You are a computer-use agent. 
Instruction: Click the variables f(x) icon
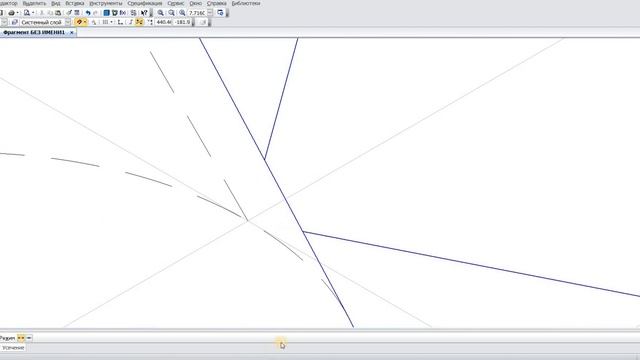pos(123,13)
